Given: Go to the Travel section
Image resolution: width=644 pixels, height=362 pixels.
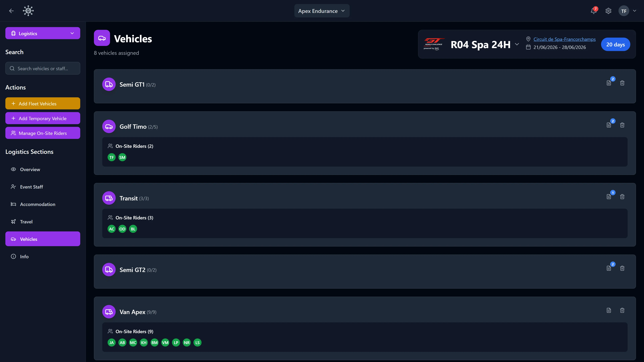Looking at the screenshot, I should 43,222.
